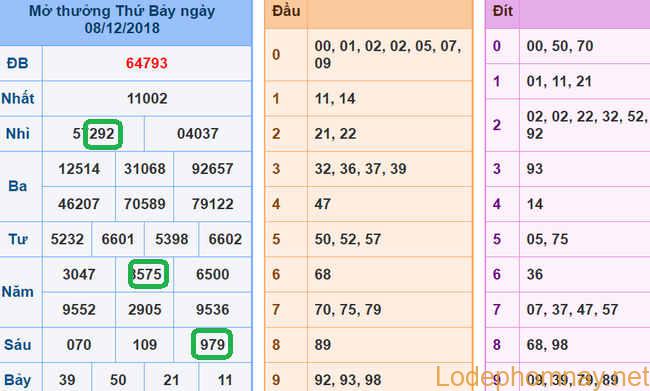Click the Nhất prize number 11002
Viewport: 650px width, 391px height.
[x=147, y=99]
